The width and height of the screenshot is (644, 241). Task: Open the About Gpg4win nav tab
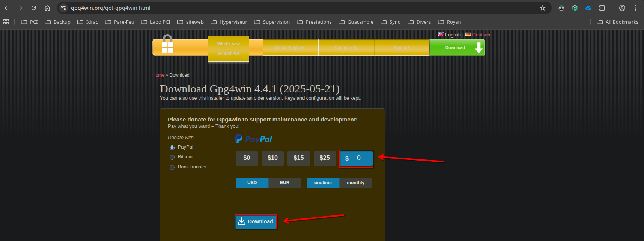tap(290, 48)
